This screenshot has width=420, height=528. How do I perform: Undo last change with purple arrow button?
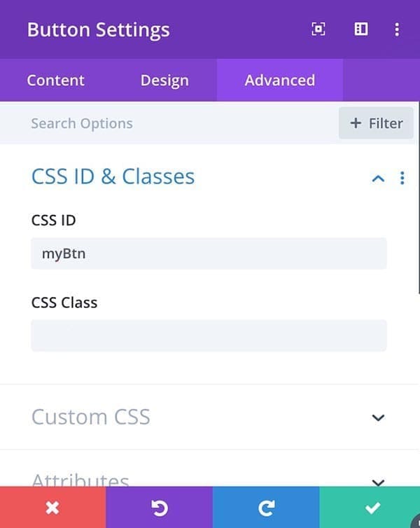click(x=159, y=507)
